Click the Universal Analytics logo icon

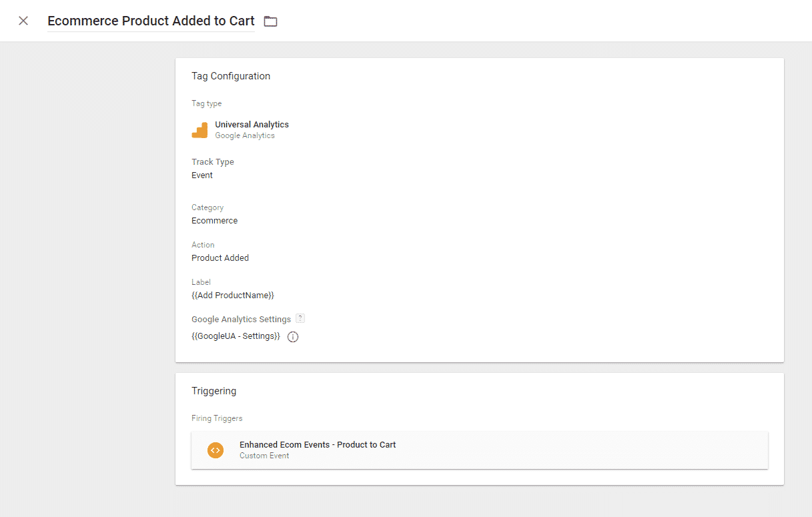click(x=199, y=130)
